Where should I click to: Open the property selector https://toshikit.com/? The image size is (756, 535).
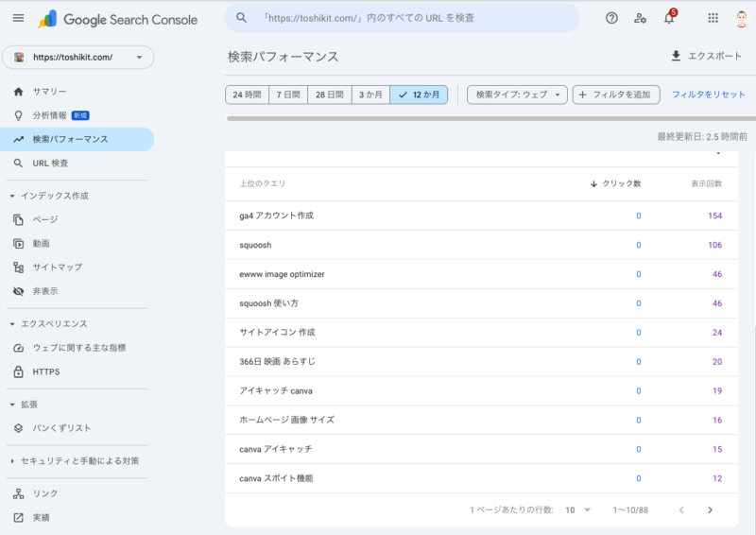[78, 57]
